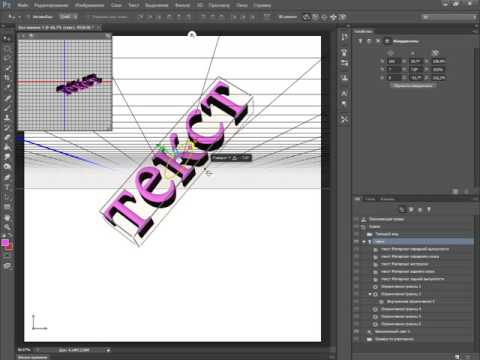Select the Move tool in the toolbox
Screen dimensions: 480x360
click(x=7, y=38)
